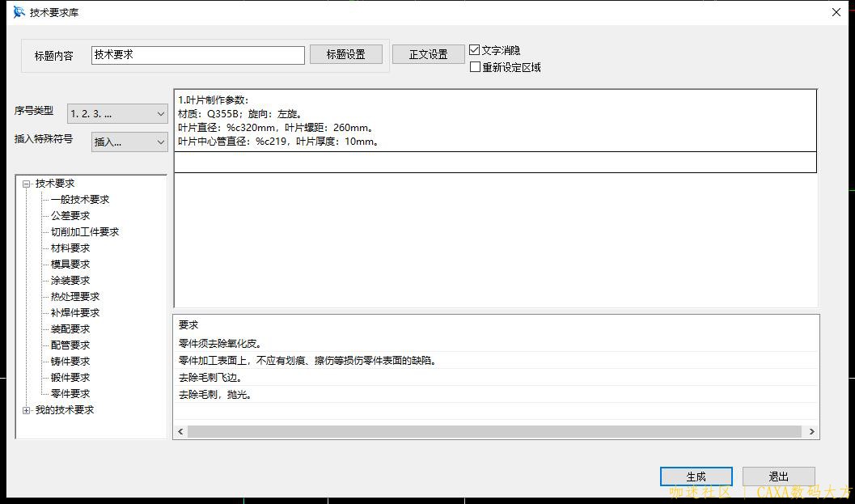Open the 插入特殊符号 dropdown
Image resolution: width=855 pixels, height=504 pixels.
point(129,142)
